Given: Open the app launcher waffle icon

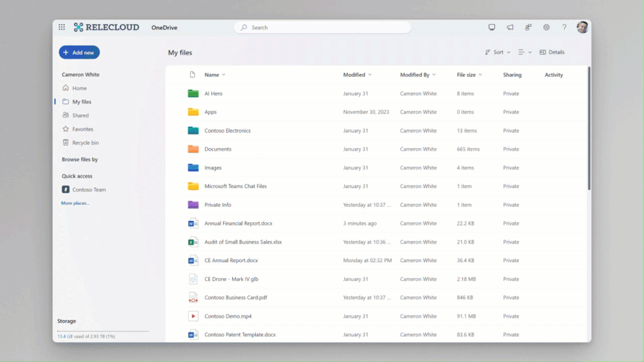Looking at the screenshot, I should pos(62,27).
